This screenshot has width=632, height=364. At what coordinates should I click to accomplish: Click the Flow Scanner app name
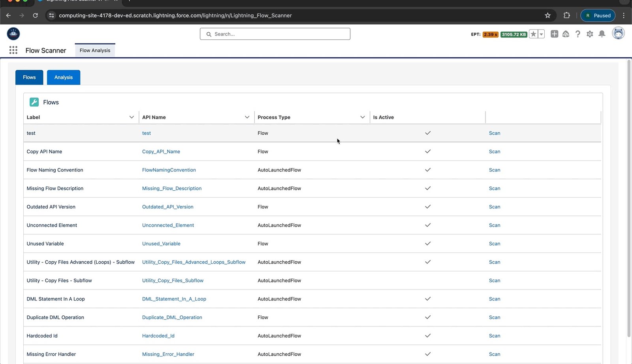point(46,51)
